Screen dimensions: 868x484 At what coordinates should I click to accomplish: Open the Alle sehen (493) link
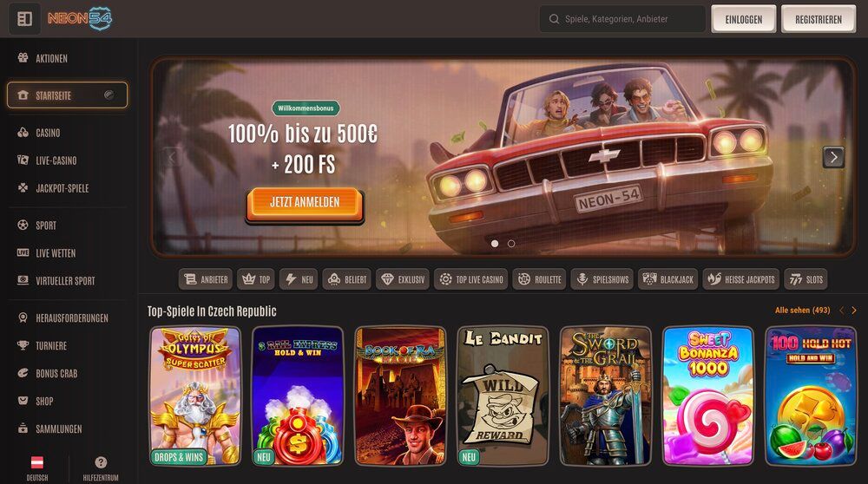[x=802, y=311]
